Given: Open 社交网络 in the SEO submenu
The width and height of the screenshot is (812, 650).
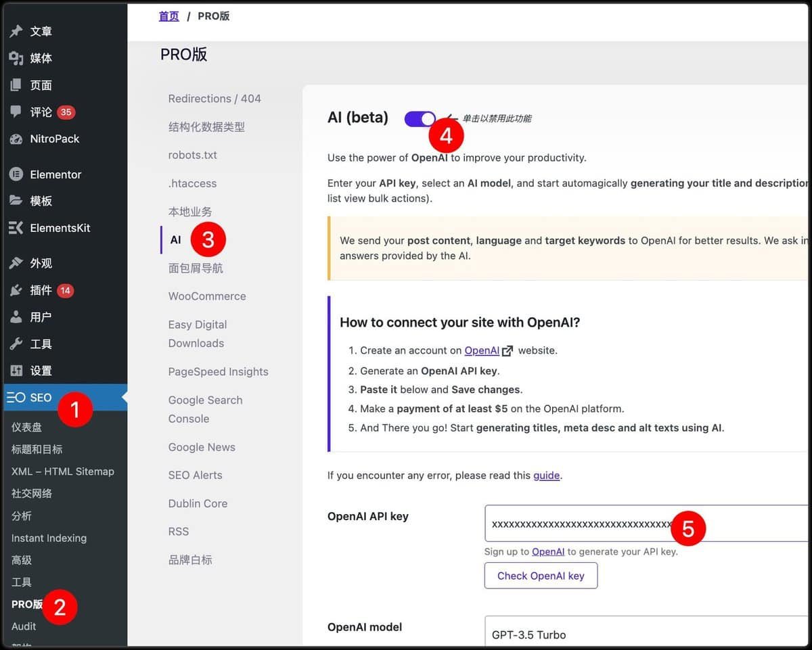Looking at the screenshot, I should tap(32, 494).
